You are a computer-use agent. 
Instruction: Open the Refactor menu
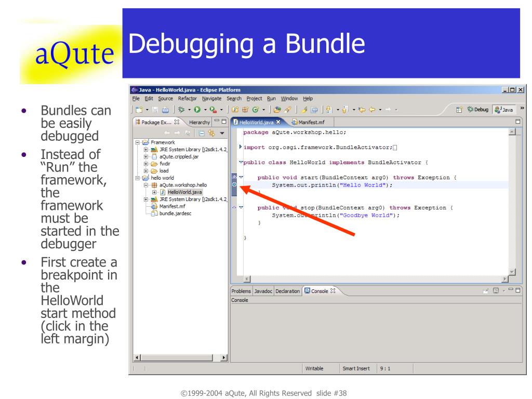coord(187,98)
